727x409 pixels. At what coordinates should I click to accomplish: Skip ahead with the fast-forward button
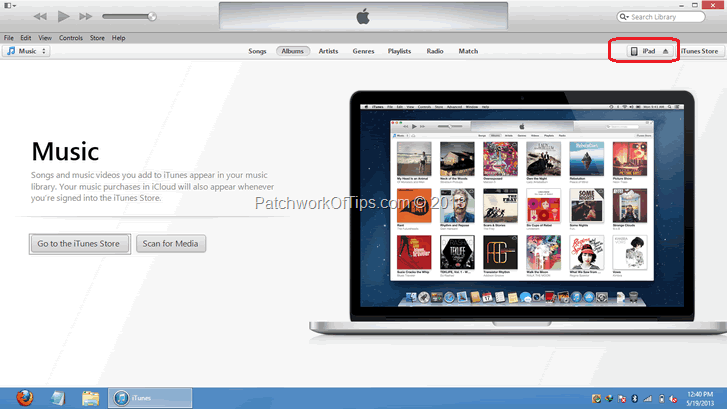pos(85,17)
